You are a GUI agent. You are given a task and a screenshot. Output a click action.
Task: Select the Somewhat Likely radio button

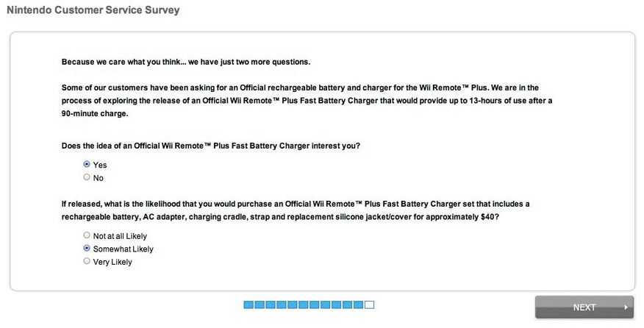click(x=87, y=249)
